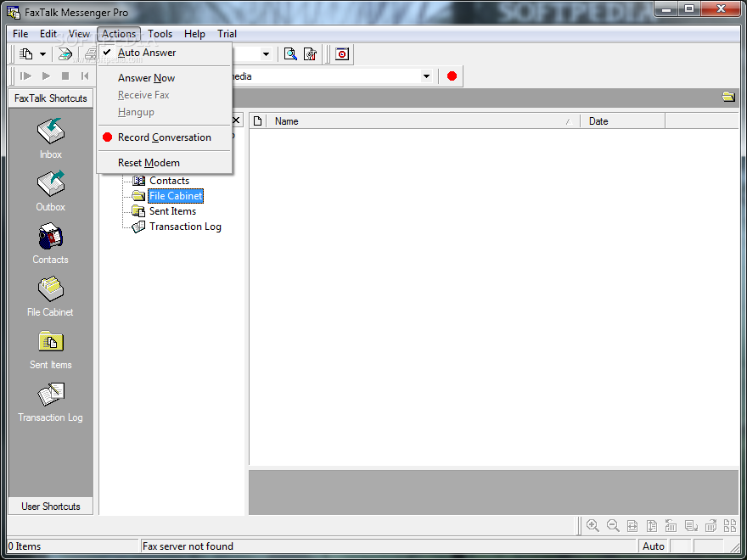Sort list by Date column header
Image resolution: width=747 pixels, height=560 pixels.
coord(623,121)
